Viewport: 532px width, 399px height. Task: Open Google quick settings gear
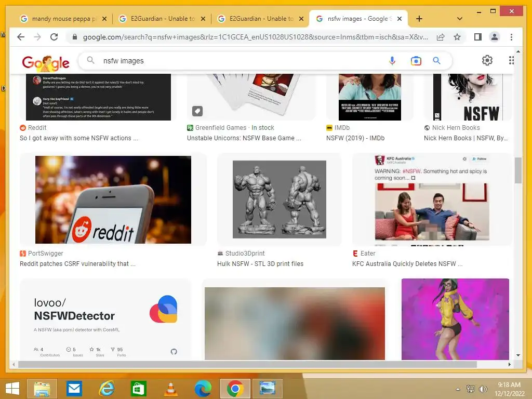click(x=487, y=60)
